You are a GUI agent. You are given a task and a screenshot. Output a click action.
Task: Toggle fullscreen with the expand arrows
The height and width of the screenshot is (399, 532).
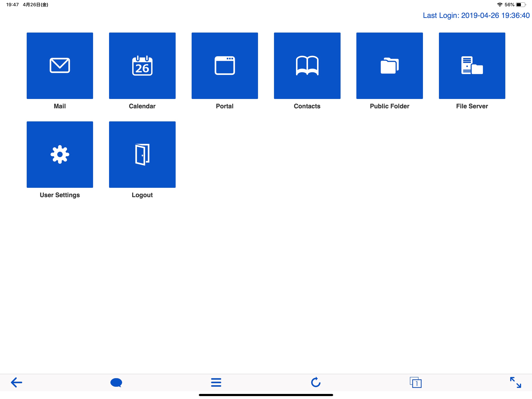(515, 382)
